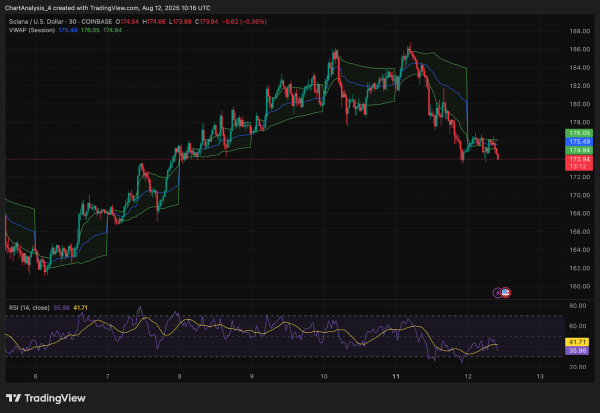
Task: Click the green 176.05 price axis tag
Action: coord(579,133)
